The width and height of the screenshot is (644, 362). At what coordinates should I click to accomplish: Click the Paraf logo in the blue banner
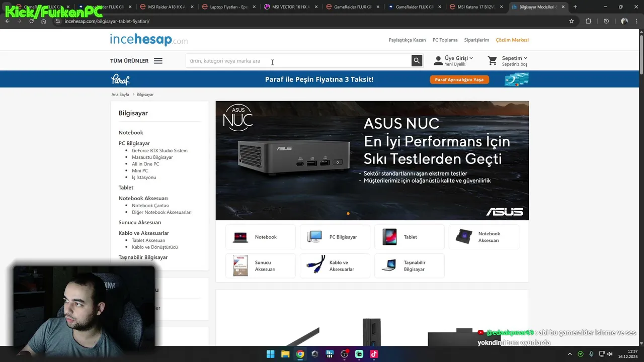coord(120,79)
